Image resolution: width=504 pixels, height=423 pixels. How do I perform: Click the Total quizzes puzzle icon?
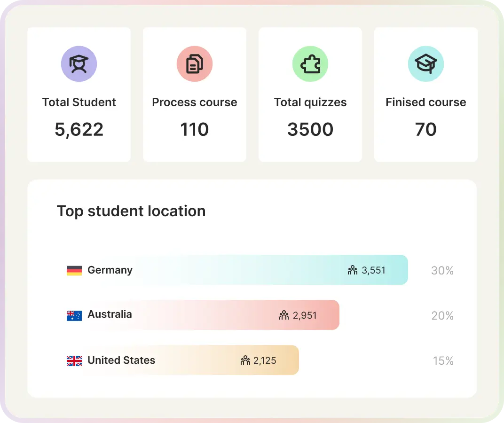pyautogui.click(x=310, y=64)
